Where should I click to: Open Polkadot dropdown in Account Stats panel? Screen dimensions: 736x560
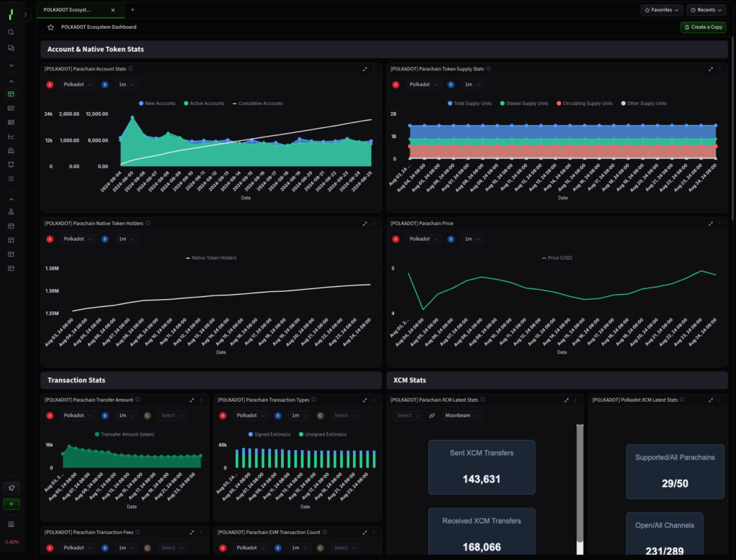(x=78, y=85)
